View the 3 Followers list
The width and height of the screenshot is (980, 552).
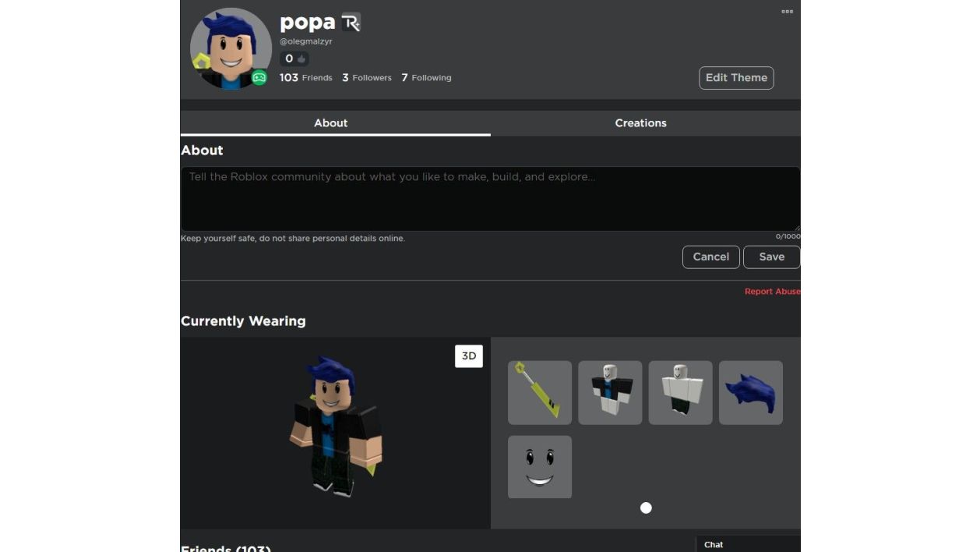367,78
